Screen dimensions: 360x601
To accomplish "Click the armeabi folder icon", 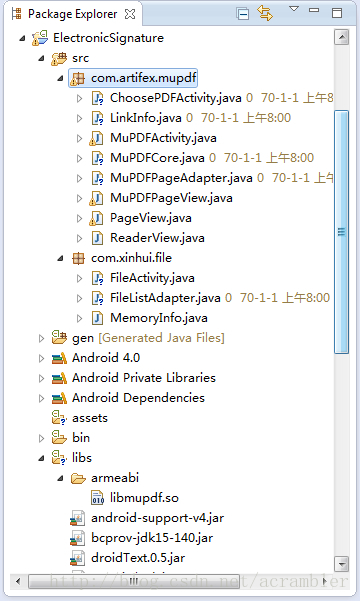I will point(78,478).
